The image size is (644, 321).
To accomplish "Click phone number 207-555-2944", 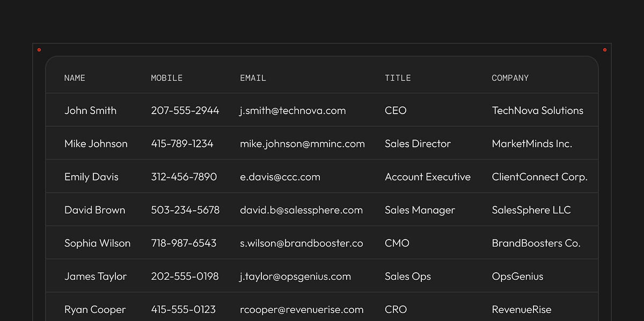I will point(185,111).
